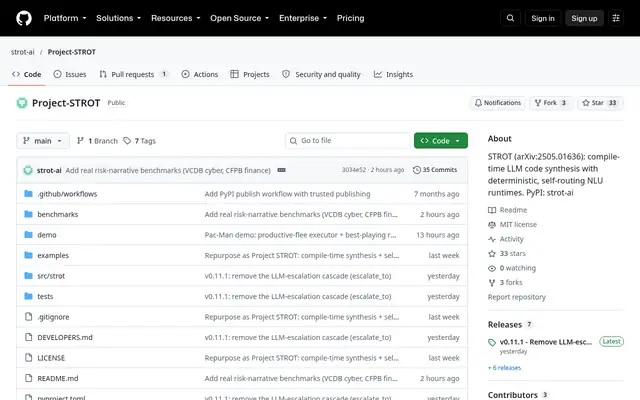640x400 pixels.
Task: Click the star icon beside 33 stars
Action: 492,253
